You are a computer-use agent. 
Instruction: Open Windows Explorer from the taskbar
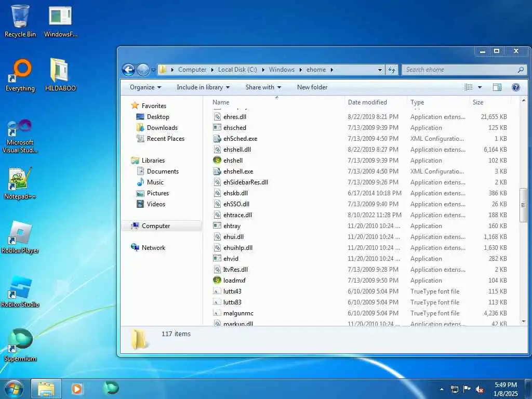pos(46,389)
